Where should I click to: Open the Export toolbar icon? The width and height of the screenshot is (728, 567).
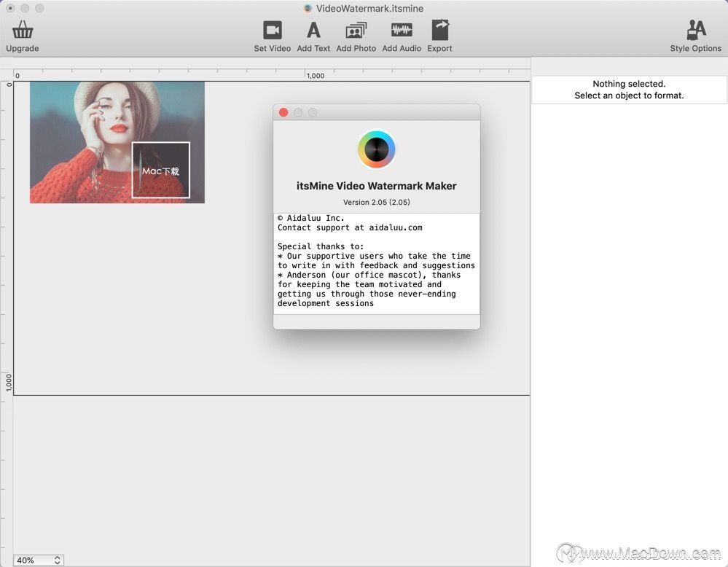[x=439, y=30]
